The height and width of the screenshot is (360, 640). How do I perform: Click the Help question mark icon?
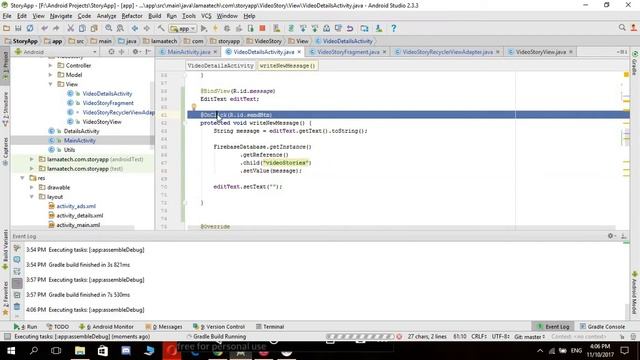click(393, 28)
